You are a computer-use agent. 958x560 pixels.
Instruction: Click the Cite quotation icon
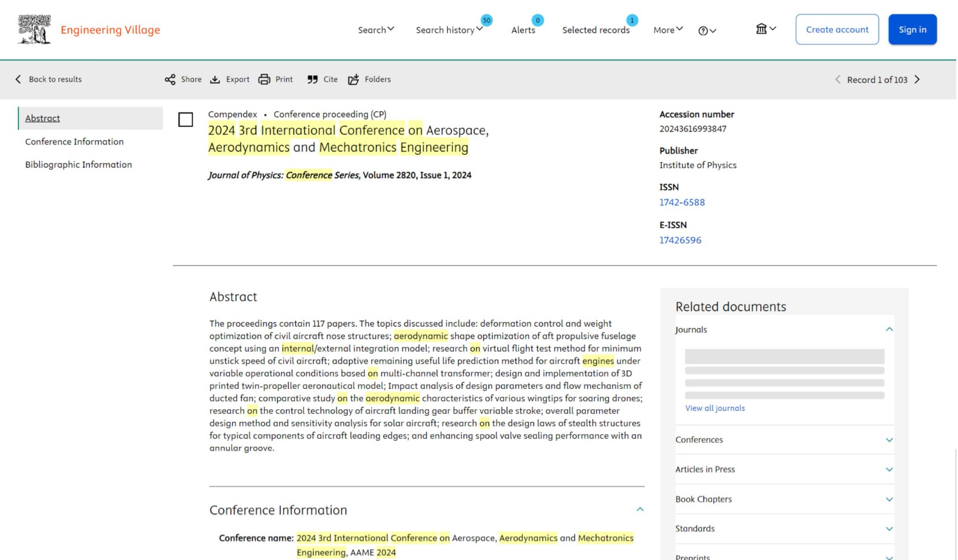pos(313,80)
